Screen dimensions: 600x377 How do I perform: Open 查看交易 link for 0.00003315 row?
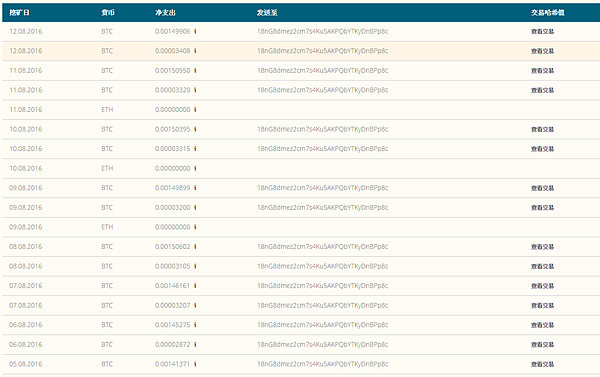(542, 149)
